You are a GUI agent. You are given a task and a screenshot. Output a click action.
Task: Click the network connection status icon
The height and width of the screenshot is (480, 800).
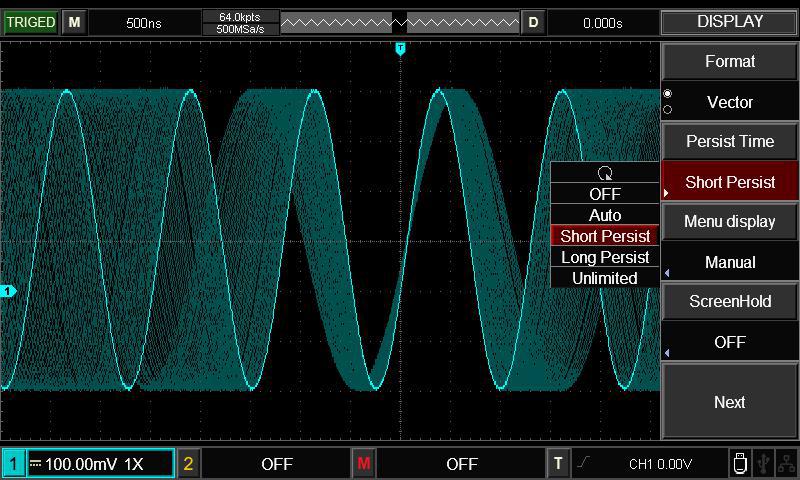786,463
